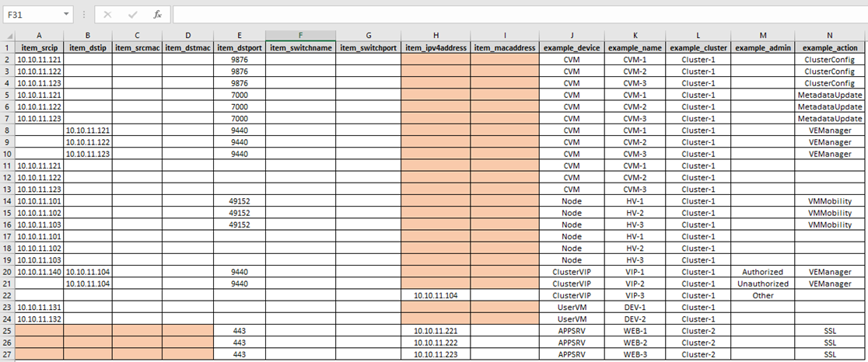Select the DEV-1 cell

click(x=635, y=308)
